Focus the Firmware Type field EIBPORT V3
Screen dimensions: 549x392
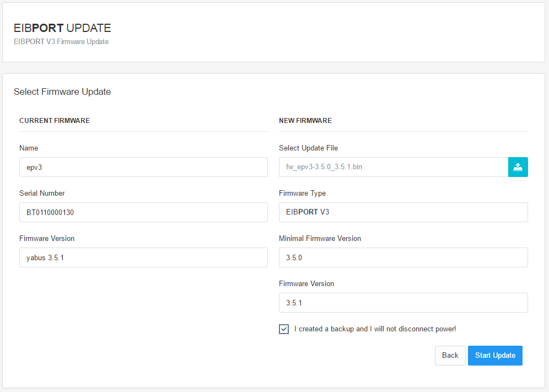[x=403, y=212]
